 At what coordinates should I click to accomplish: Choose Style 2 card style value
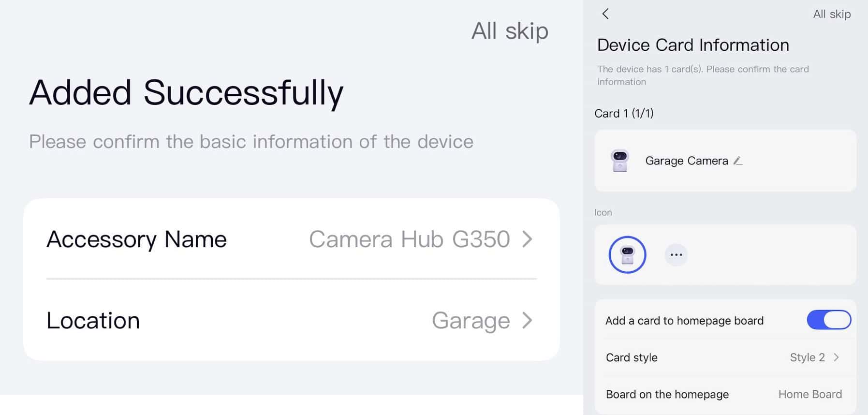(807, 357)
